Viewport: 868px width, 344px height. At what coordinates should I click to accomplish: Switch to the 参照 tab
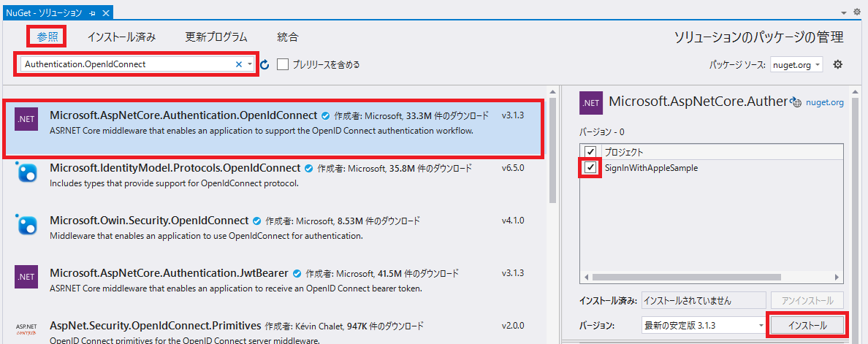(x=47, y=37)
